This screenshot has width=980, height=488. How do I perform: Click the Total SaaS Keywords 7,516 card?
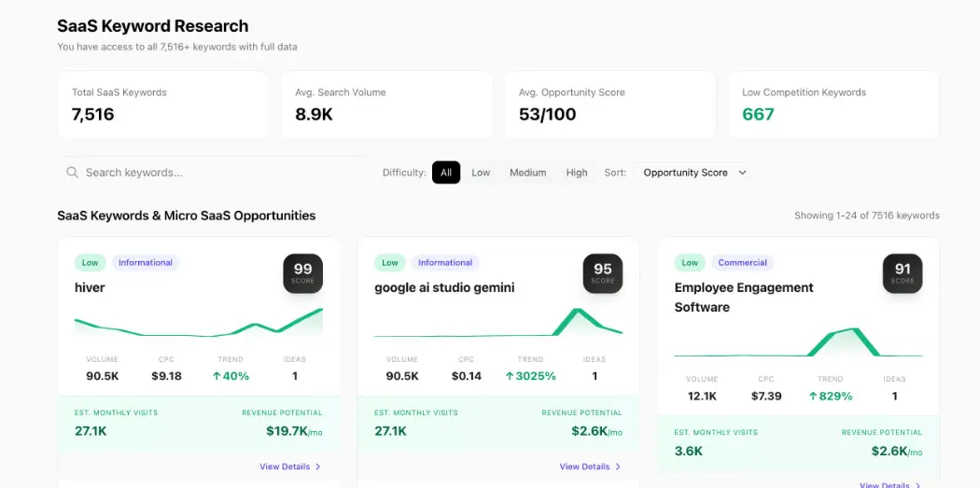(163, 105)
